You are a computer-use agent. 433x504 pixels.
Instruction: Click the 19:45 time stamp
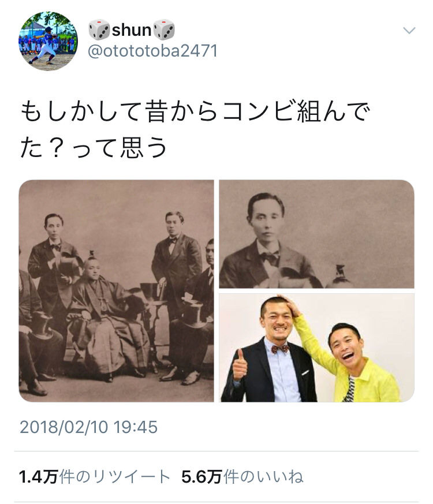(136, 427)
